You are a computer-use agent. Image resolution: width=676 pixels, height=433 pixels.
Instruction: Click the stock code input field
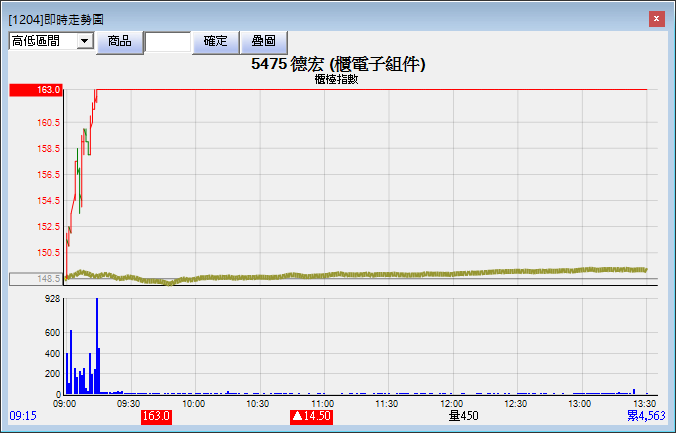pos(167,41)
